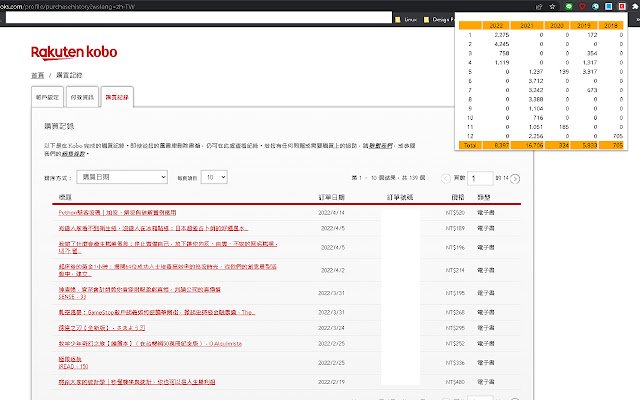Screen dimensions: 640x400
Task: Click the 1,317 cell in popup table
Action: tap(590, 62)
